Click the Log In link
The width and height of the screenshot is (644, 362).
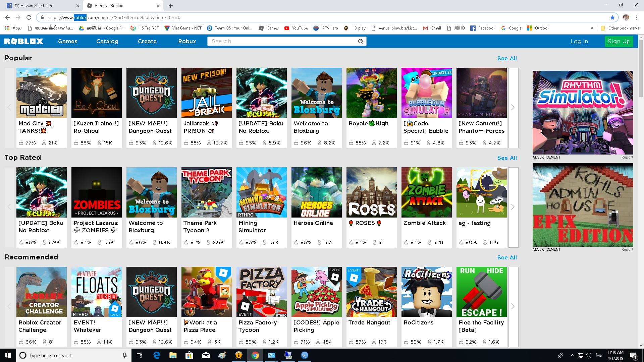point(579,41)
